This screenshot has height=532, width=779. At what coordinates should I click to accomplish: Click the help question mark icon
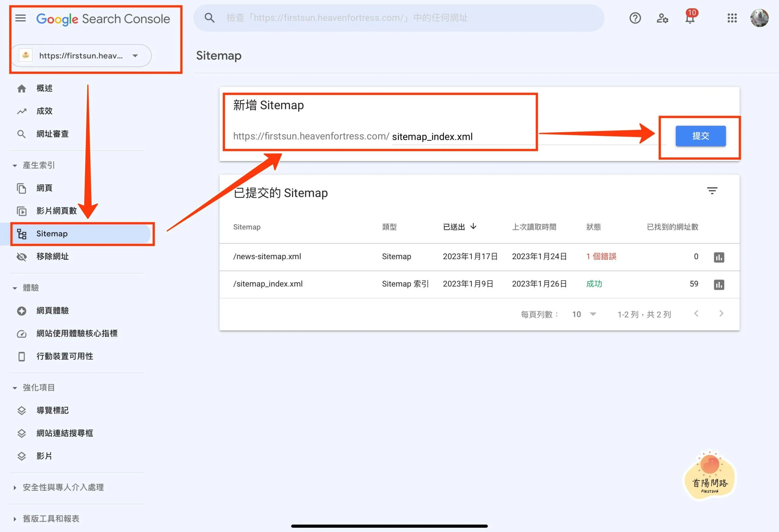tap(635, 18)
